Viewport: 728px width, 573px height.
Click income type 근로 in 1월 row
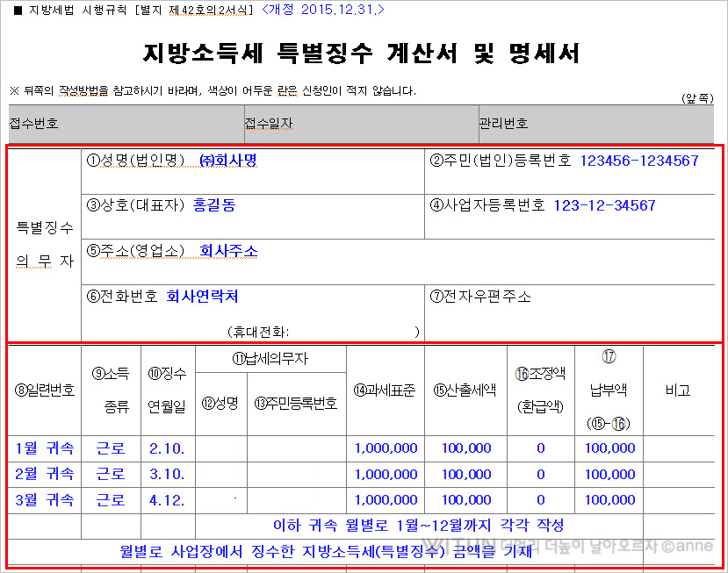111,448
